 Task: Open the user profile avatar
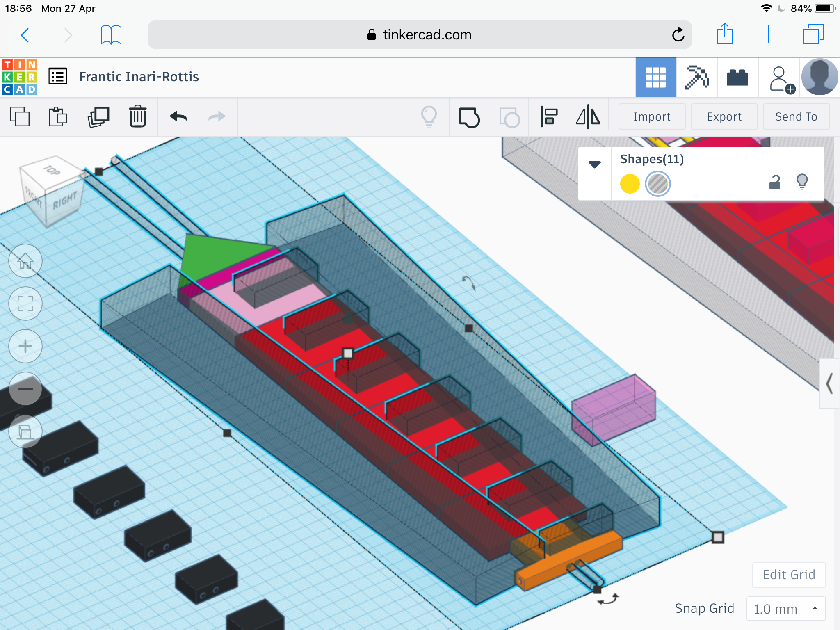tap(819, 77)
